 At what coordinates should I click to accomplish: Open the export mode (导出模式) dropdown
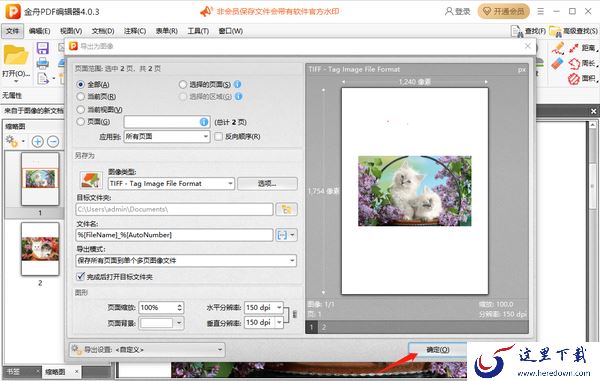coord(186,261)
